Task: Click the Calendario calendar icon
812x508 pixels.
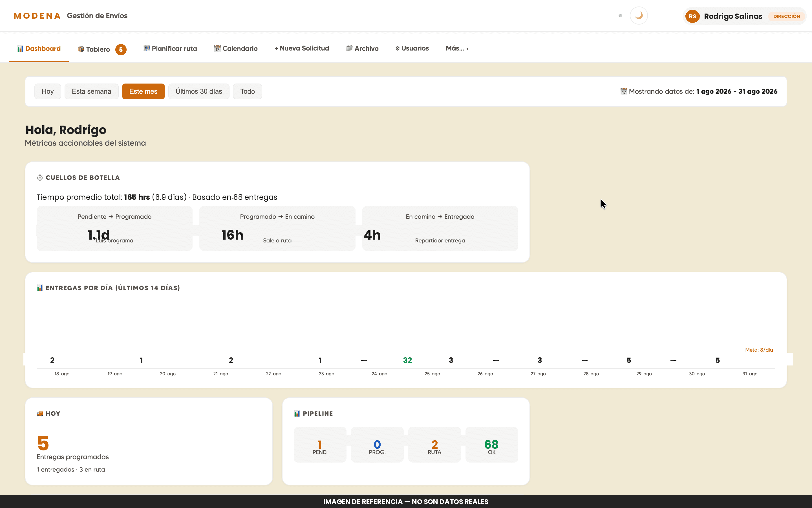Action: 217,48
